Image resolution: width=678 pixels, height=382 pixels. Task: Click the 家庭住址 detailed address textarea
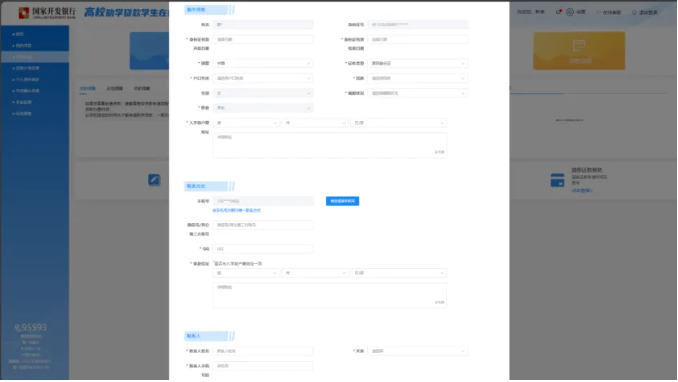click(329, 295)
